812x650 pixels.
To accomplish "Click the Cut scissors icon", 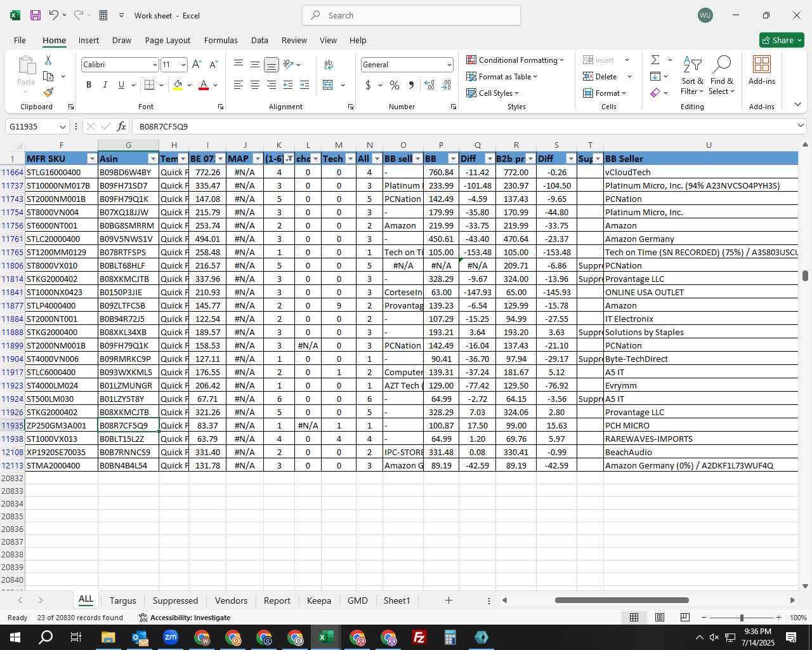I will [48, 60].
